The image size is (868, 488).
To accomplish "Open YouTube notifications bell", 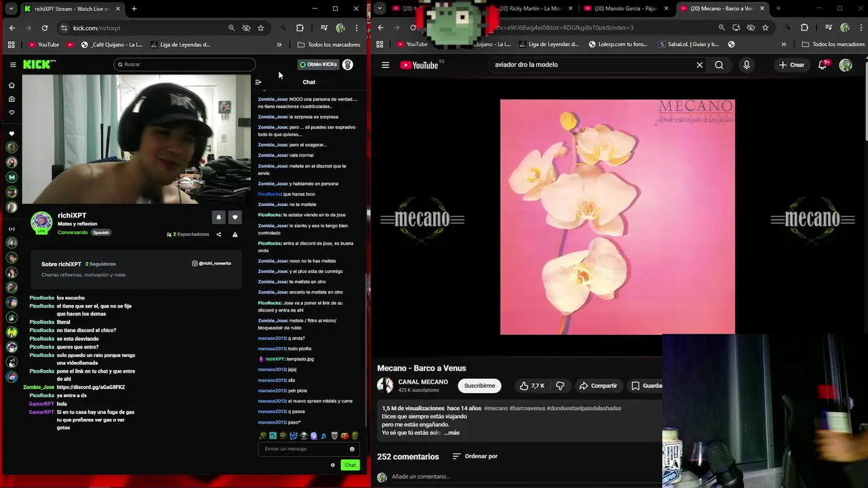I will [823, 65].
